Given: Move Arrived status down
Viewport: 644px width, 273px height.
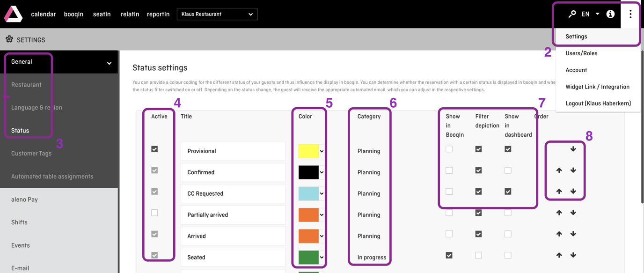Looking at the screenshot, I should click(573, 234).
